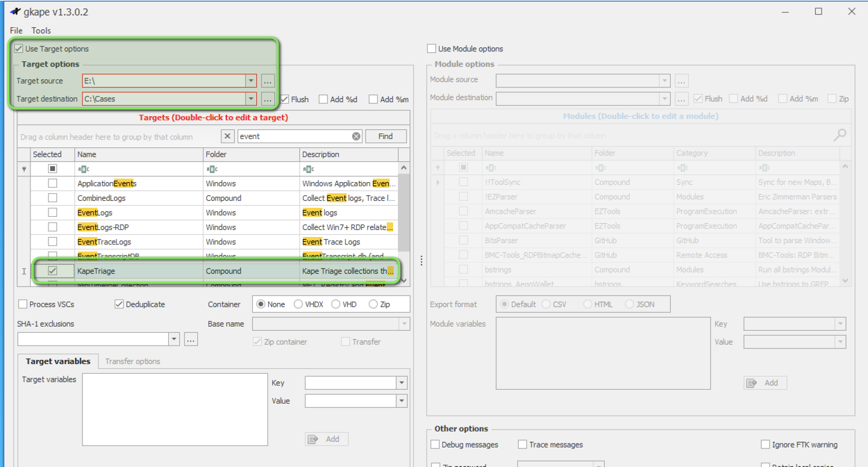868x467 pixels.
Task: Sort Targets by the Folder column header
Action: pyautogui.click(x=251, y=154)
